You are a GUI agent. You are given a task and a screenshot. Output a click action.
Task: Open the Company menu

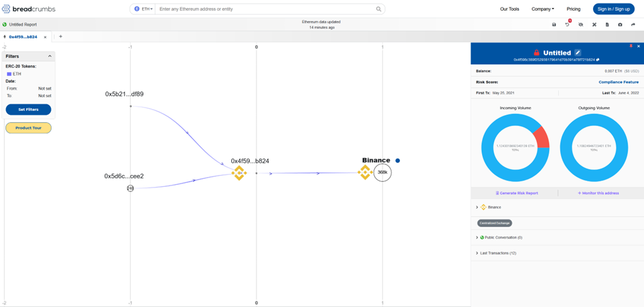coord(543,9)
